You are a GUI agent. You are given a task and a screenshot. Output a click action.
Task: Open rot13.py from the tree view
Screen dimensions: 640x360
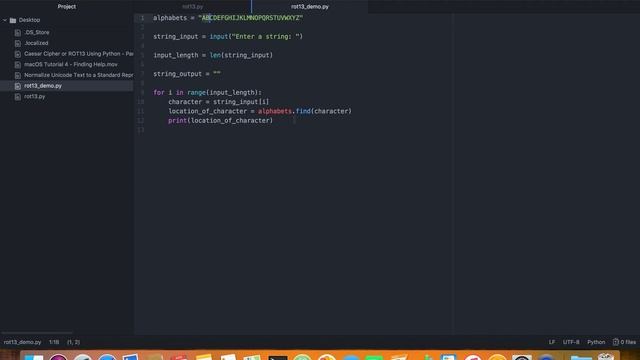[x=35, y=97]
